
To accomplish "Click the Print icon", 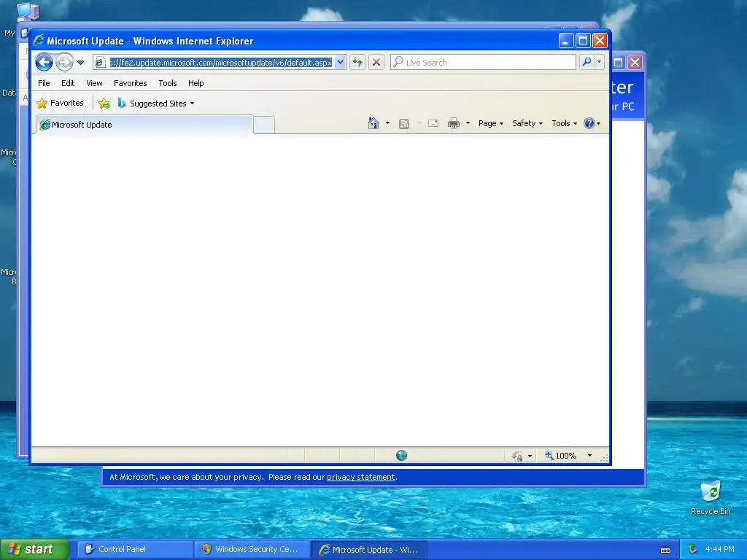I will (454, 123).
